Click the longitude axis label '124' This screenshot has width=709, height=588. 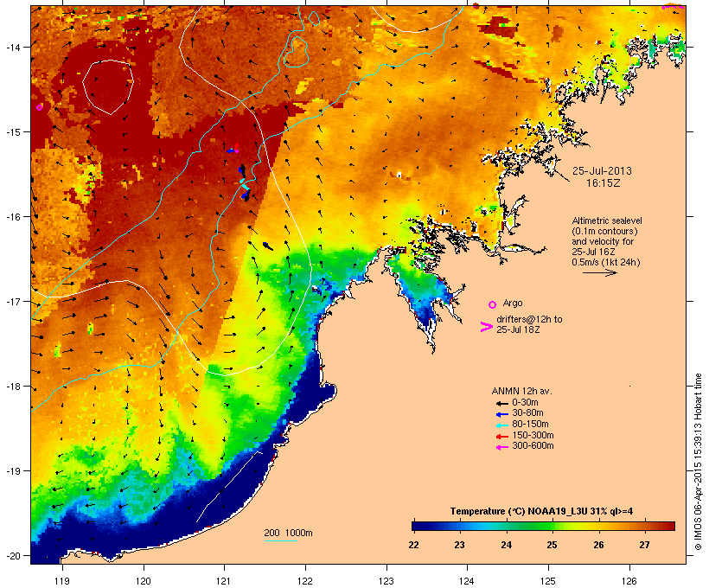click(x=467, y=581)
